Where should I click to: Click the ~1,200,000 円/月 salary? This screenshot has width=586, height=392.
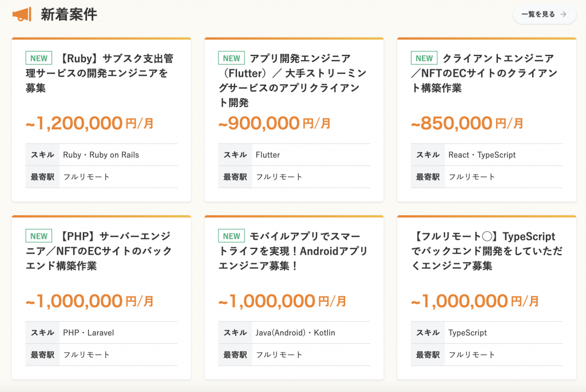pos(90,123)
